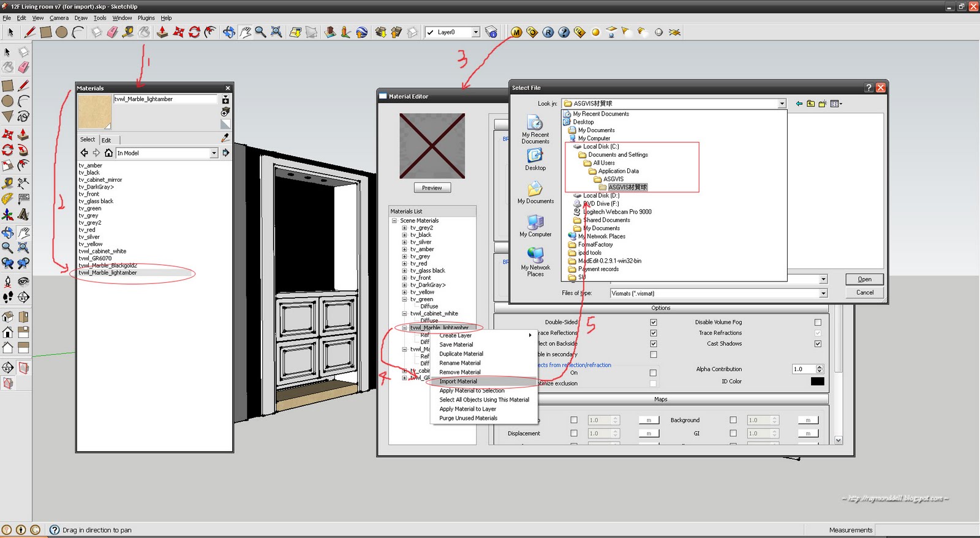Create New Folder icon in Select File dialog
Image resolution: width=980 pixels, height=538 pixels.
(823, 103)
